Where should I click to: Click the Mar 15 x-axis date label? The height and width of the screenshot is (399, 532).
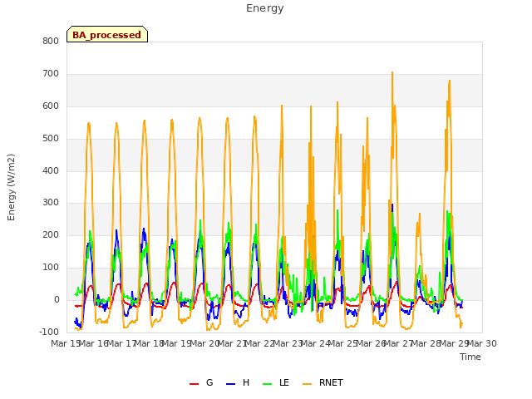click(x=66, y=343)
